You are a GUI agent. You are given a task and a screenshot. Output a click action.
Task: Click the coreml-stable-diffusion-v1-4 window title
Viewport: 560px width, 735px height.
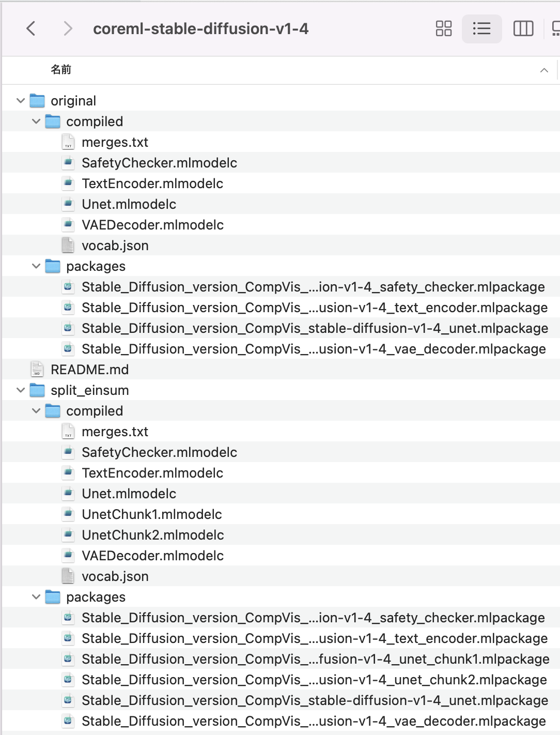[x=200, y=28]
